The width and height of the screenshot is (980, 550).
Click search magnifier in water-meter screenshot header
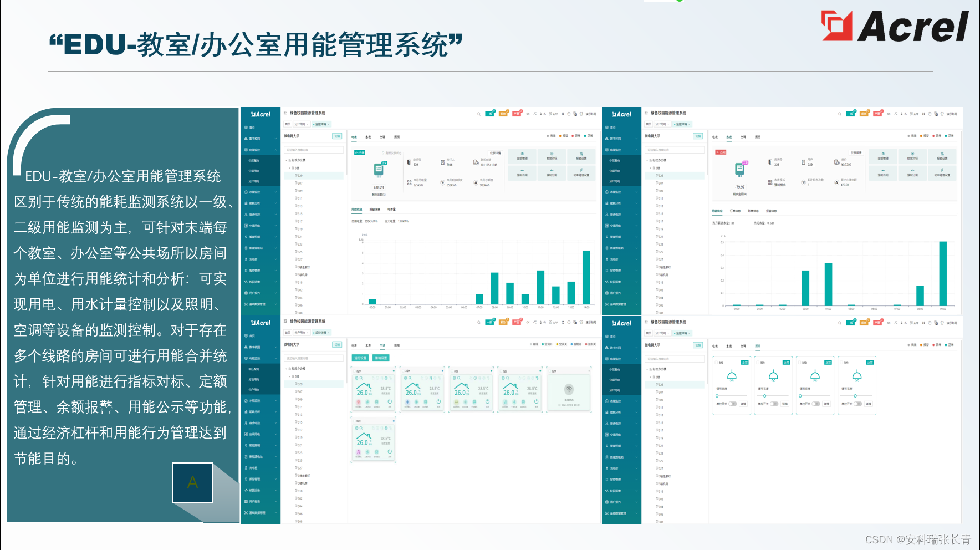pyautogui.click(x=840, y=114)
